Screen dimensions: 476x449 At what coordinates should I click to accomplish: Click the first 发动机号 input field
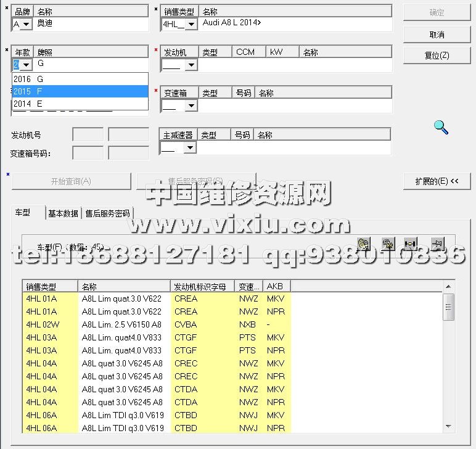point(88,134)
